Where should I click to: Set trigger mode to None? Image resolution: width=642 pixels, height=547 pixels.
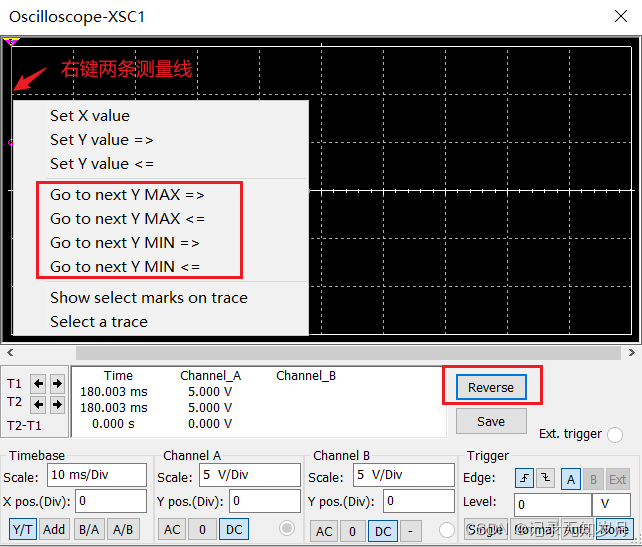click(x=615, y=529)
